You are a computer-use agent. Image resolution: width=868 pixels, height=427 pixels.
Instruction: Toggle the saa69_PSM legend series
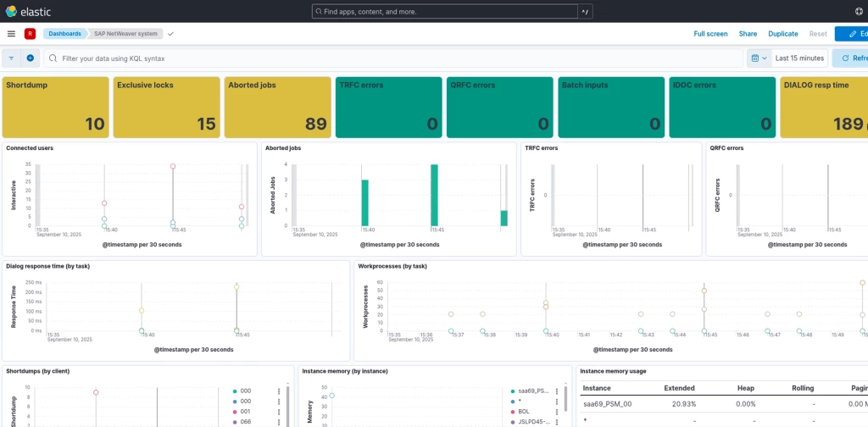(531, 391)
